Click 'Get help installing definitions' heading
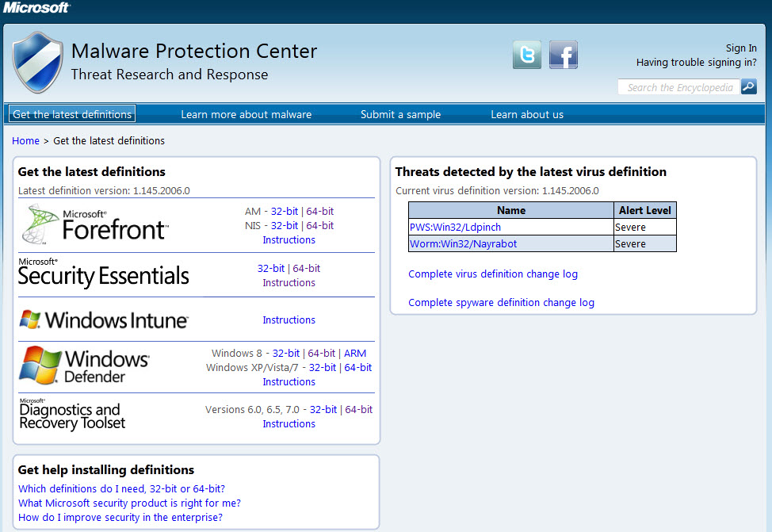The width and height of the screenshot is (772, 532). coord(106,469)
